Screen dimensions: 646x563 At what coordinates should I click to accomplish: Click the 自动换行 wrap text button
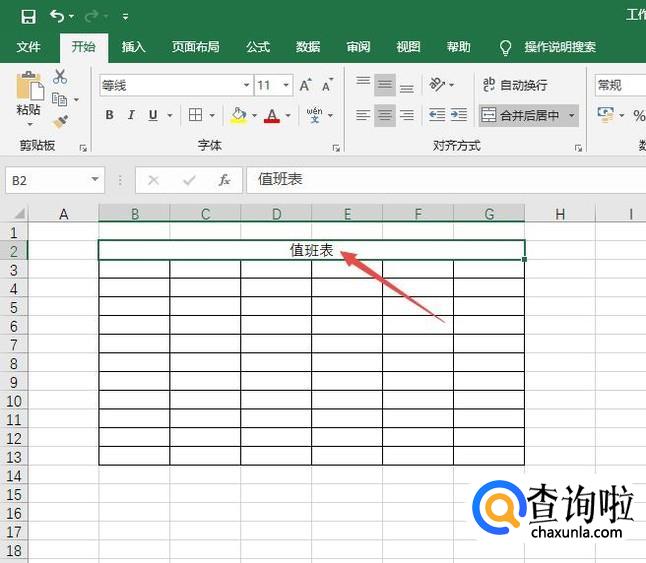click(x=515, y=85)
